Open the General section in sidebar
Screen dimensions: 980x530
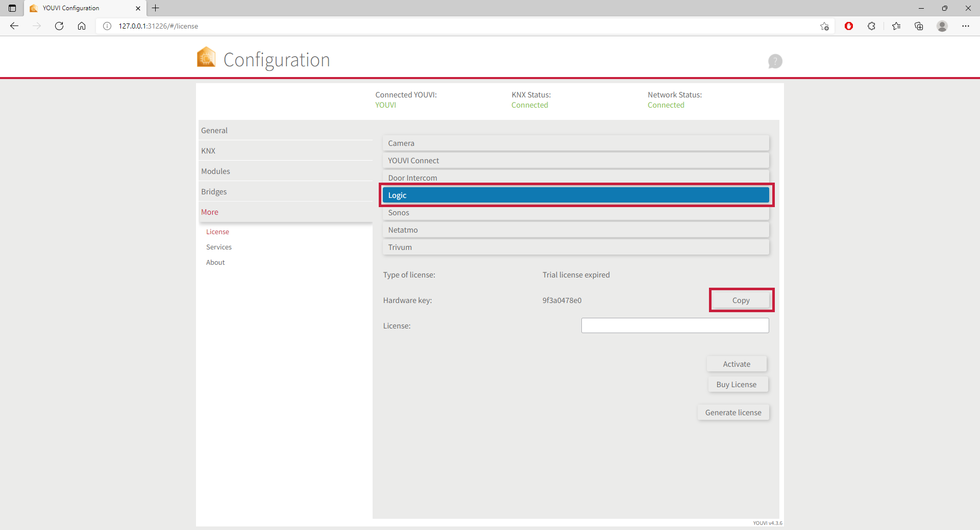pos(286,131)
